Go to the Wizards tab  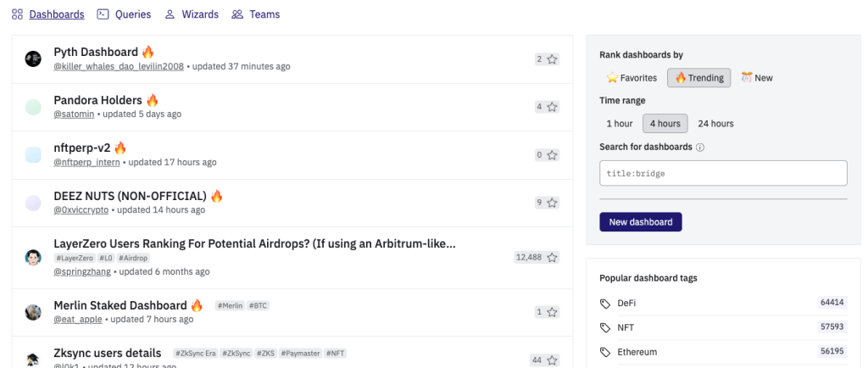pos(192,14)
